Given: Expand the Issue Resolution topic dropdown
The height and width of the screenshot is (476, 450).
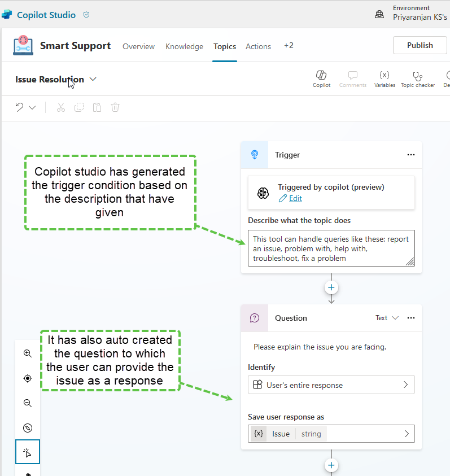Looking at the screenshot, I should [x=93, y=80].
